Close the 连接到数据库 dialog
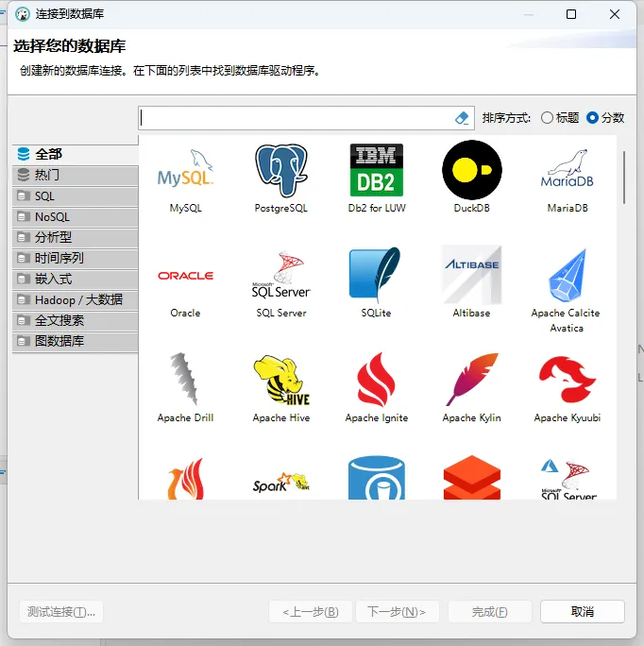Image resolution: width=644 pixels, height=646 pixels. pos(615,14)
